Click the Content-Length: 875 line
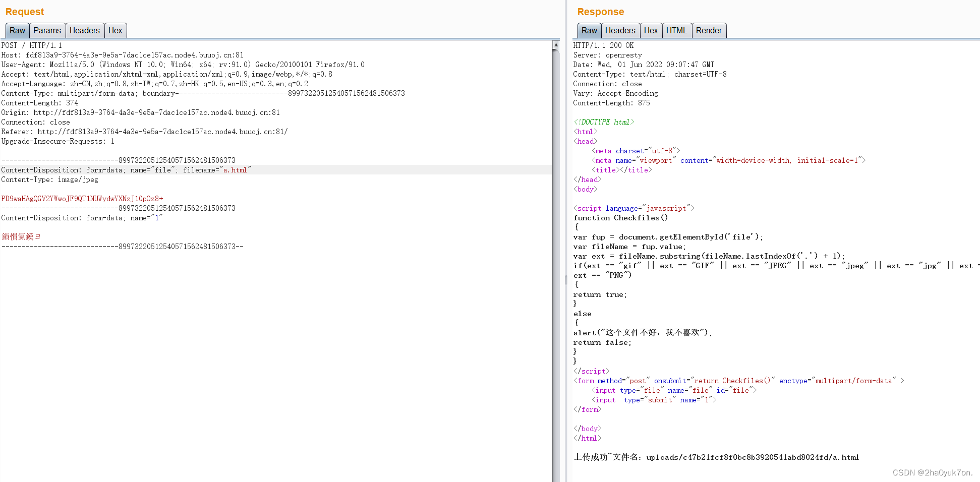Image resolution: width=980 pixels, height=482 pixels. tap(611, 103)
